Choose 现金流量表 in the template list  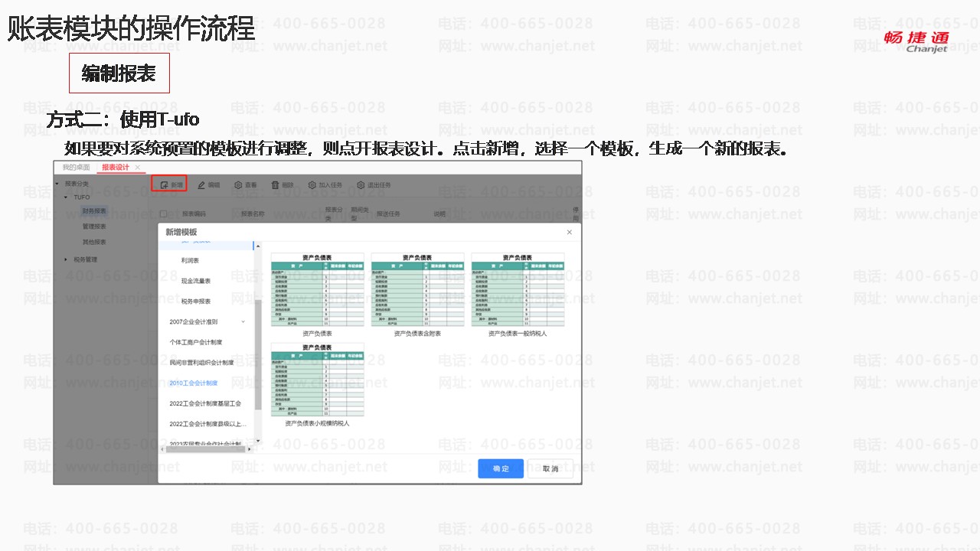pyautogui.click(x=196, y=281)
